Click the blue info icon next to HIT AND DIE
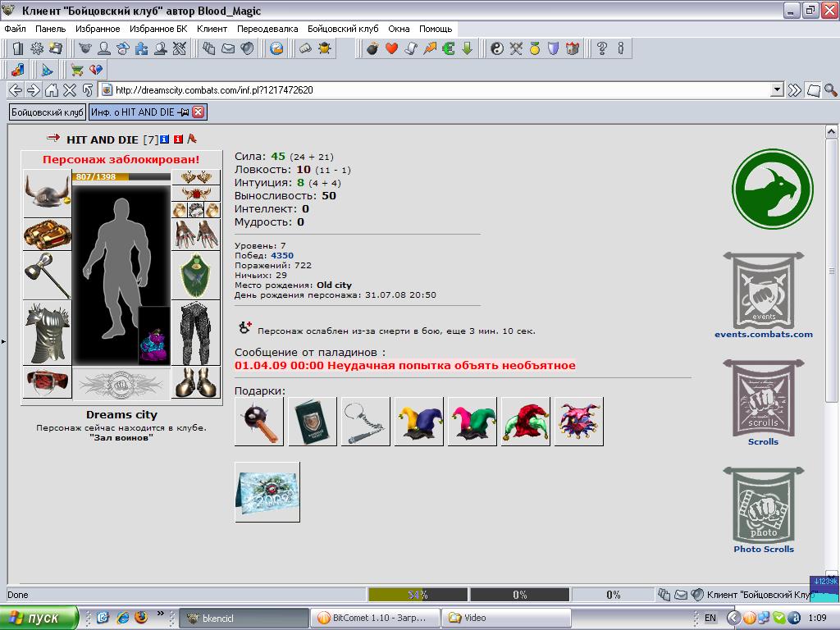Viewport: 840px width, 630px height. [x=164, y=139]
